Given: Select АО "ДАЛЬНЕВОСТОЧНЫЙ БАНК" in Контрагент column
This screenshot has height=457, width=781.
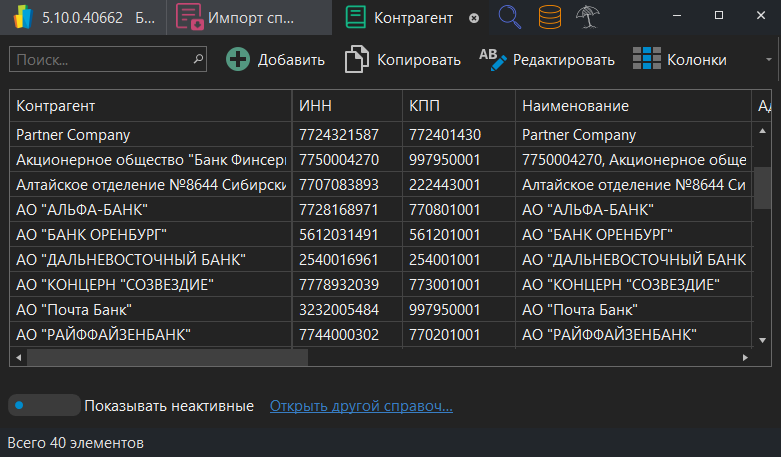Looking at the screenshot, I should [150, 259].
